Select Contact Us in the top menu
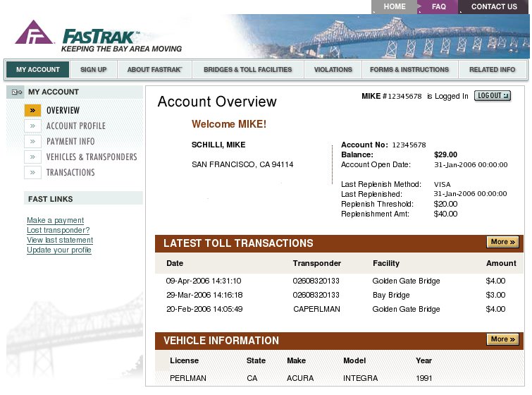Image resolution: width=532 pixels, height=395 pixels. pyautogui.click(x=493, y=7)
